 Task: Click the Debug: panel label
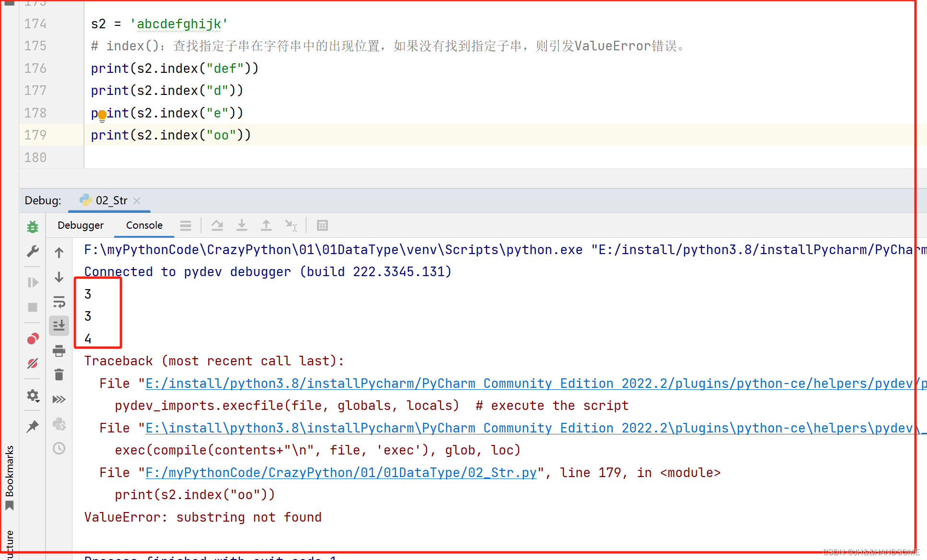tap(43, 200)
